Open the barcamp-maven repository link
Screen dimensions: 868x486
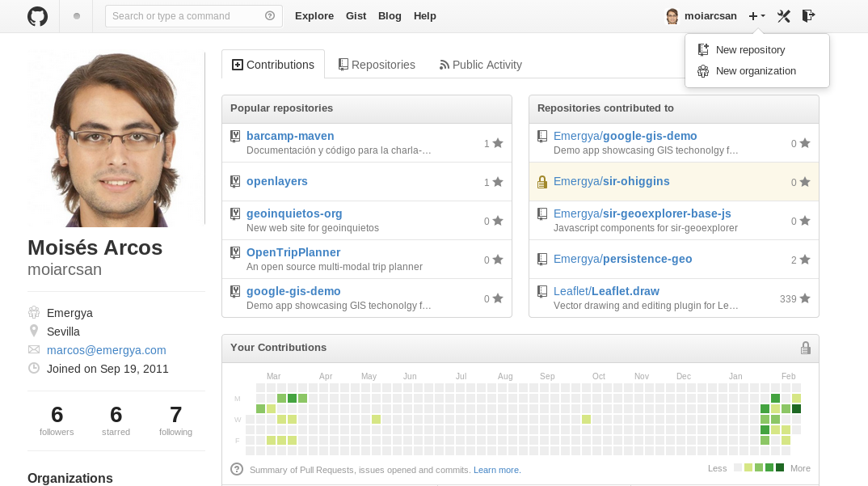(x=290, y=136)
